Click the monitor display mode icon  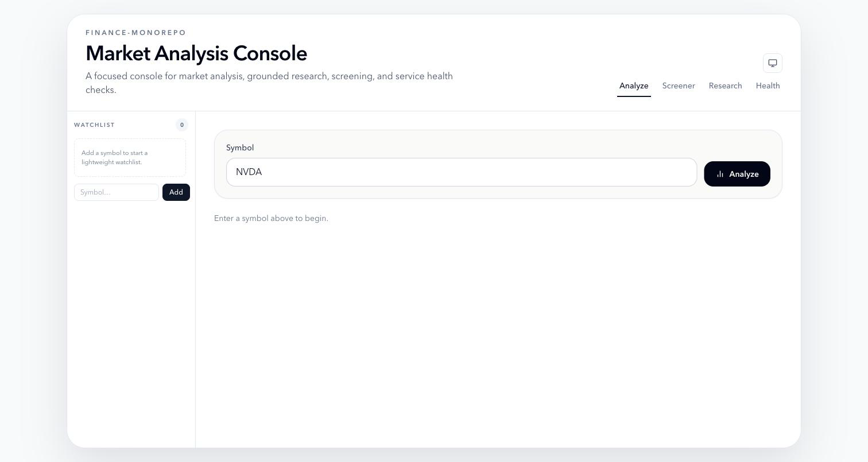tap(773, 63)
